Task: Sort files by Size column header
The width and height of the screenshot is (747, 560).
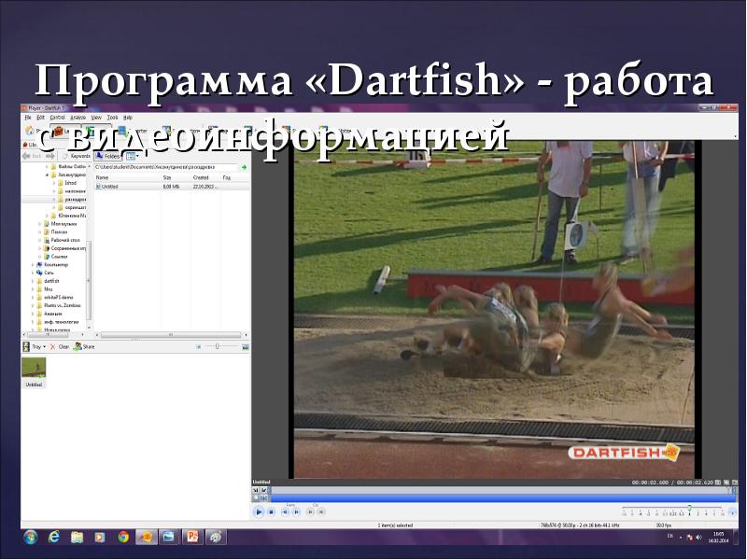Action: click(168, 177)
